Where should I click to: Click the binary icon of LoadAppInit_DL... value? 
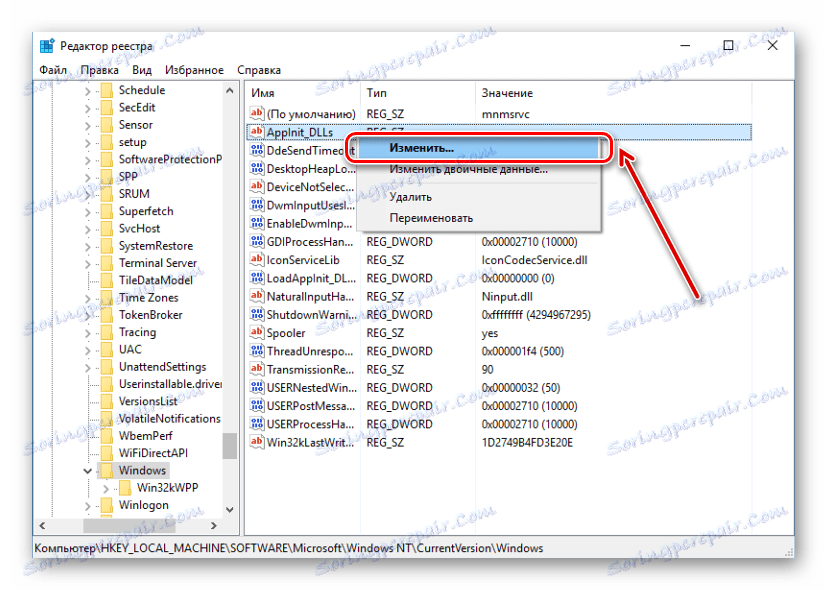256,277
